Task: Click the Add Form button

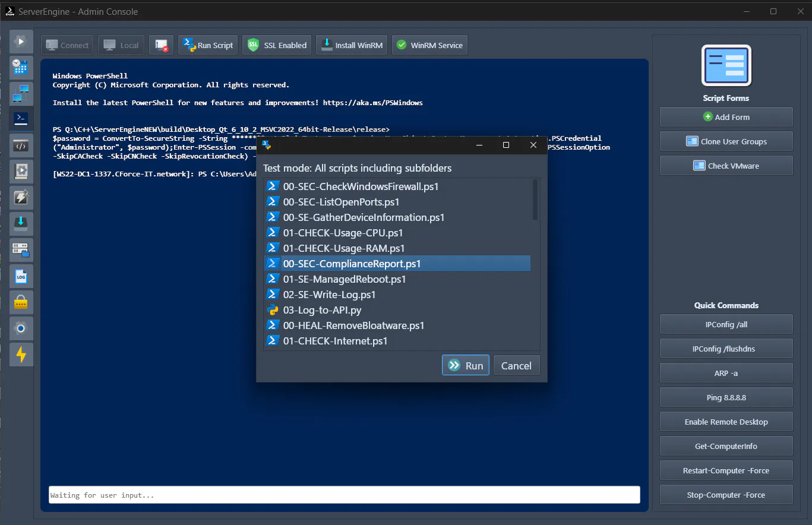Action: [x=726, y=116]
